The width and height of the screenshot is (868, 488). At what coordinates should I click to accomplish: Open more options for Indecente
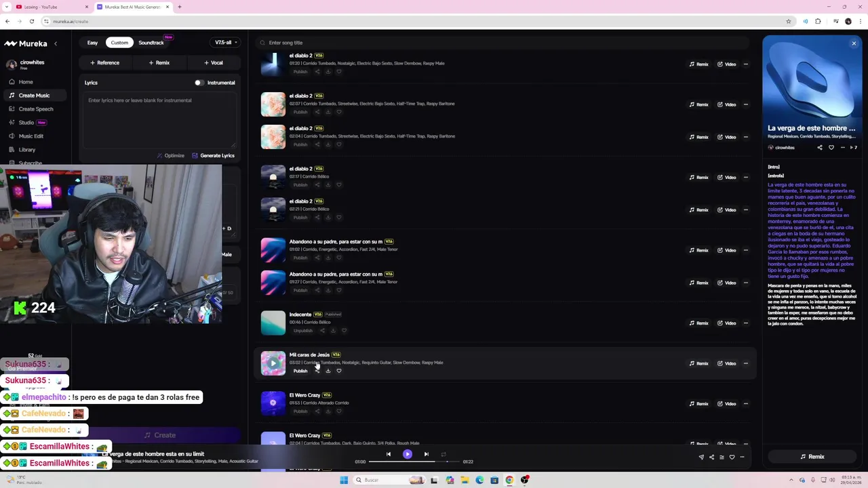(745, 323)
